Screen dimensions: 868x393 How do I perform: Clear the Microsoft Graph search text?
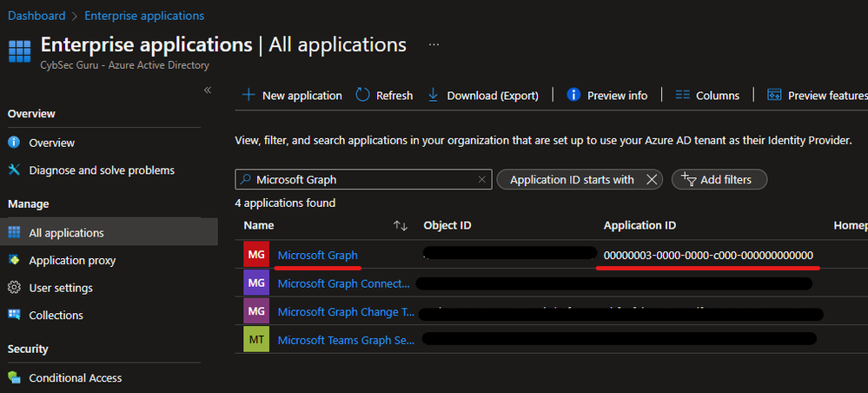click(x=481, y=180)
